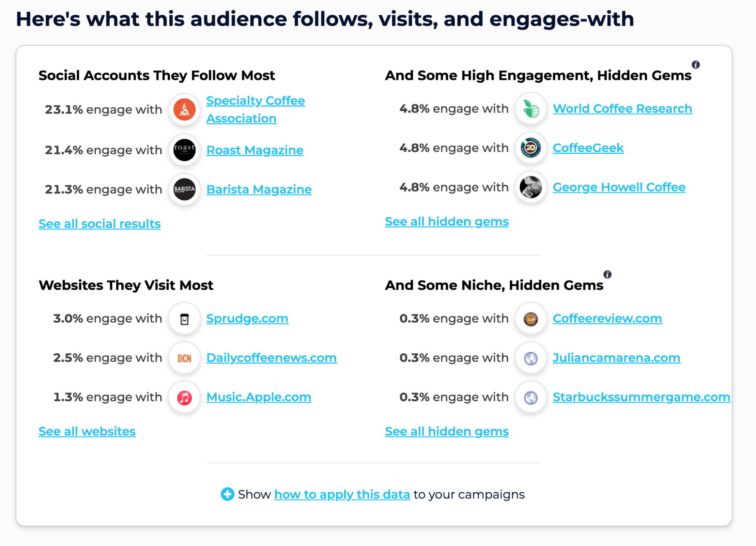Select the CoffeeGeek anniversary badge icon
This screenshot has width=756, height=546.
531,148
